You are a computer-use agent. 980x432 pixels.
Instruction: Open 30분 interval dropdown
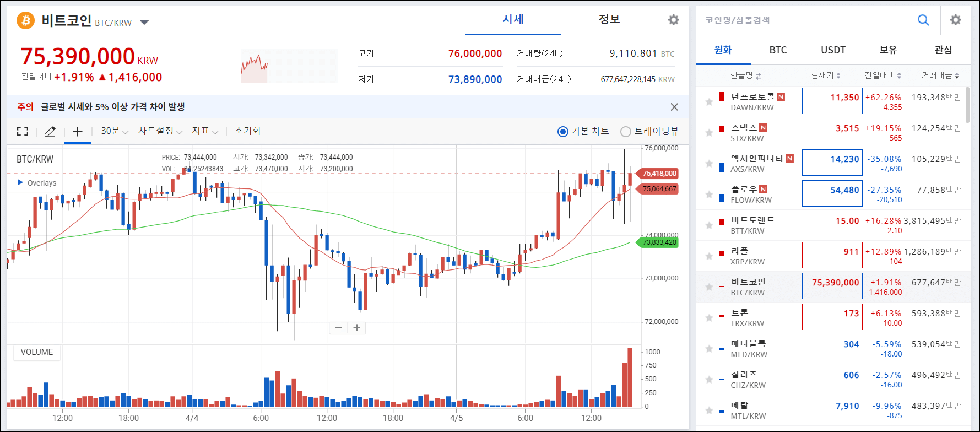(x=115, y=131)
